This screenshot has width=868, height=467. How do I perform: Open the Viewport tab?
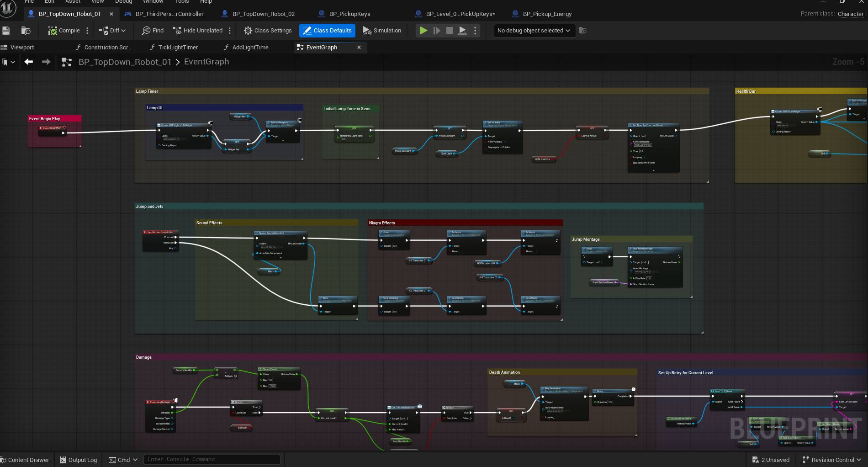pyautogui.click(x=18, y=47)
